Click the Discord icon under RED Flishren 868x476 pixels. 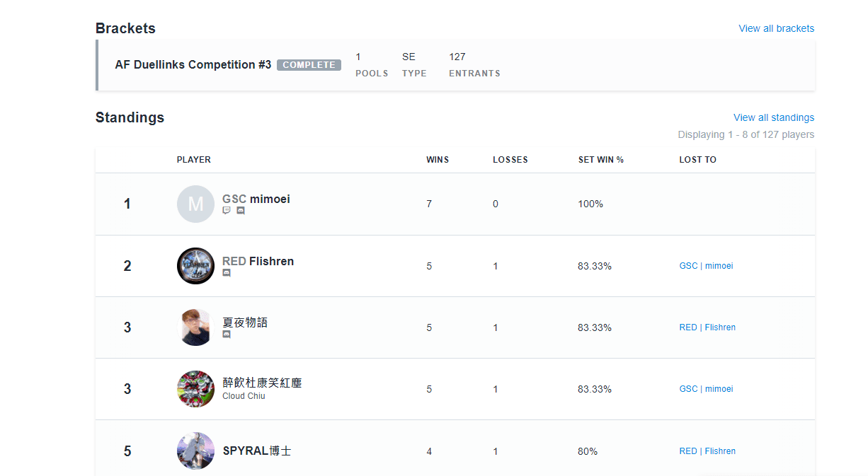tap(227, 273)
